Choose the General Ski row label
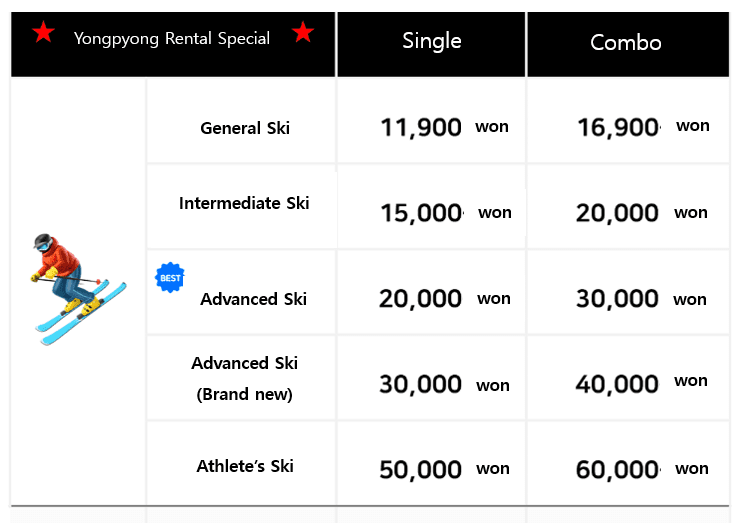741x523 pixels. [245, 128]
